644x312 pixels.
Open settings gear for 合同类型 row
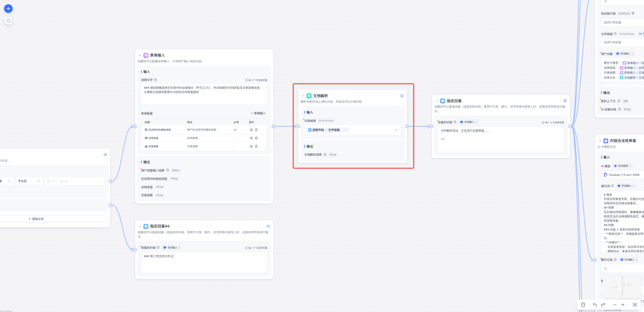coord(252,138)
